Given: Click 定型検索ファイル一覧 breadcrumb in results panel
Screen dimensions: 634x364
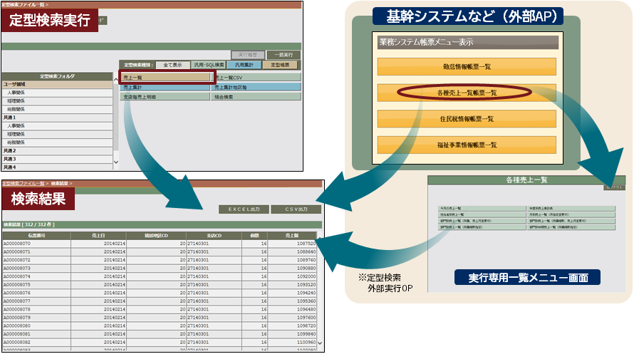Looking at the screenshot, I should tap(24, 183).
